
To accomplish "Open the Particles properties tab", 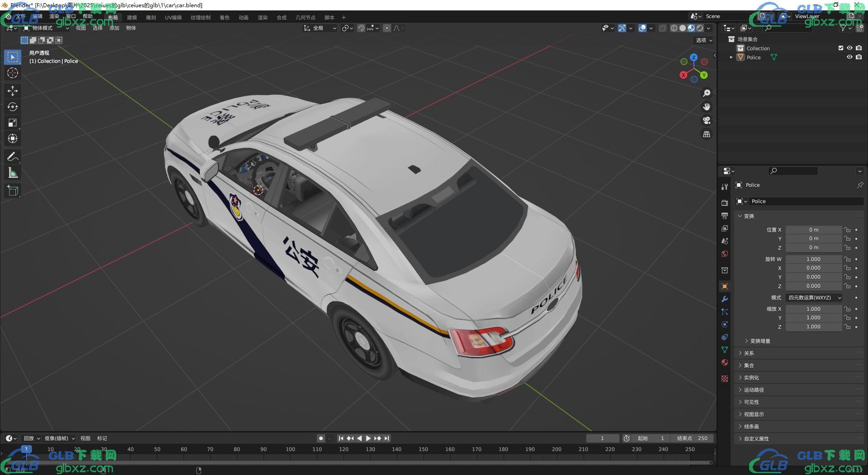I will point(725,312).
